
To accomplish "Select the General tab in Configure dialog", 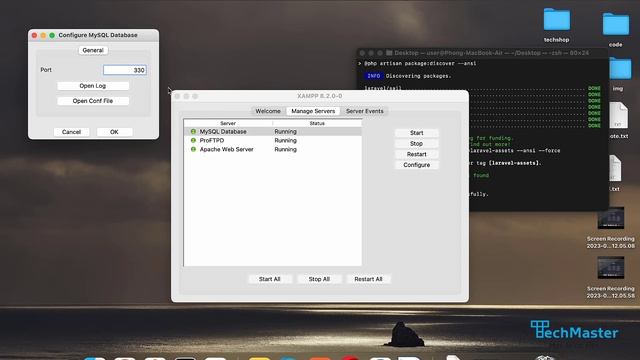I will point(93,50).
